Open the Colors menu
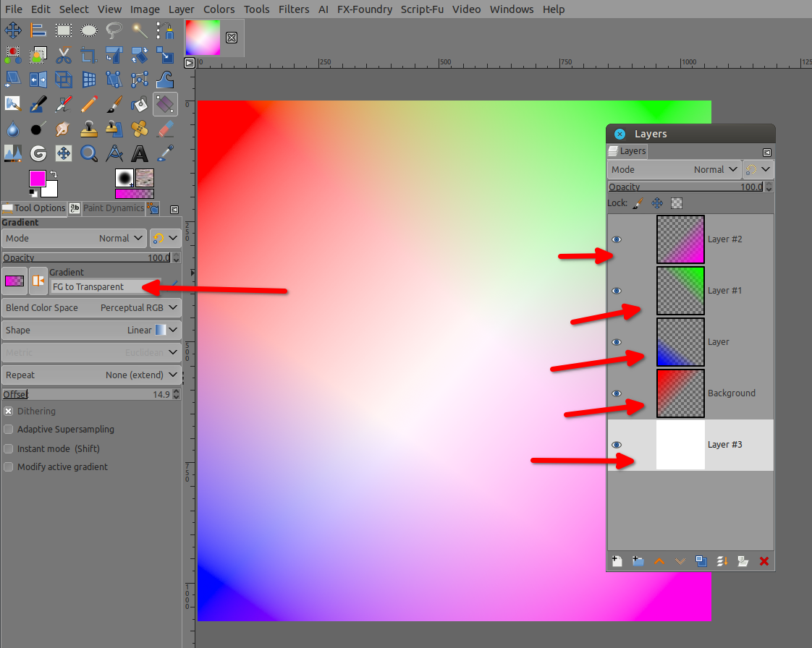This screenshot has height=648, width=812. 219,9
